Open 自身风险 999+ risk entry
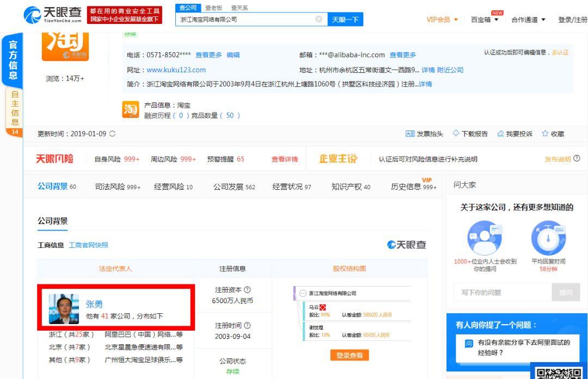Screen dimensions: 588x379 point(117,159)
